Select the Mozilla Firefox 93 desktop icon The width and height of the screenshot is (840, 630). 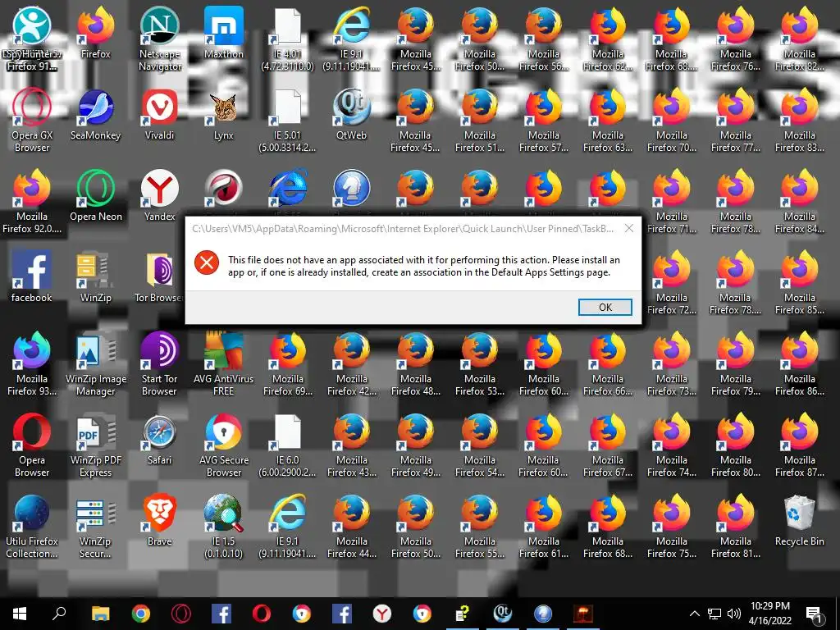click(32, 364)
